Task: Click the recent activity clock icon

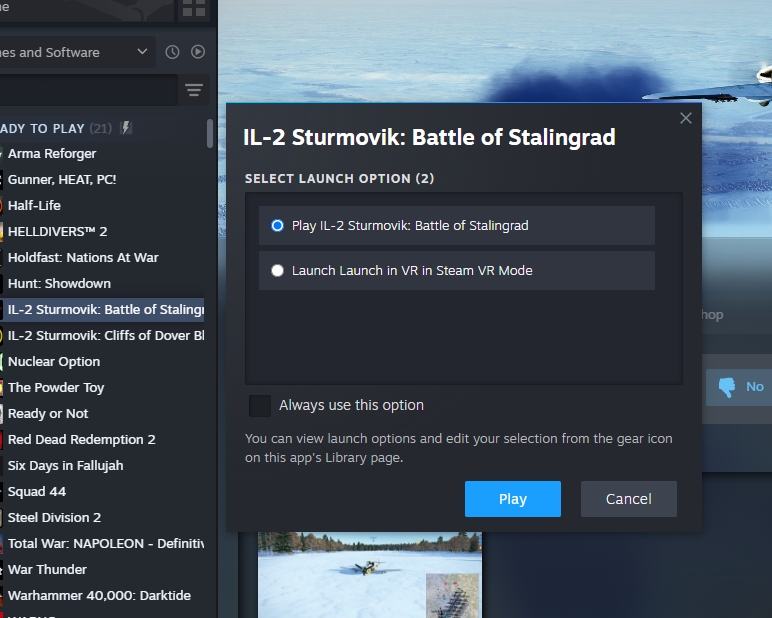Action: [x=172, y=52]
